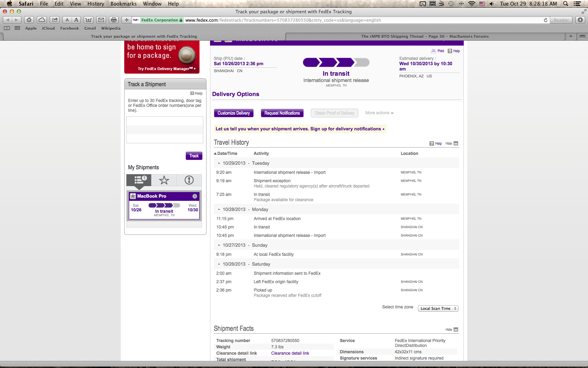Click Try FedEx Delivery Manager banner link
588x368 pixels.
[167, 69]
